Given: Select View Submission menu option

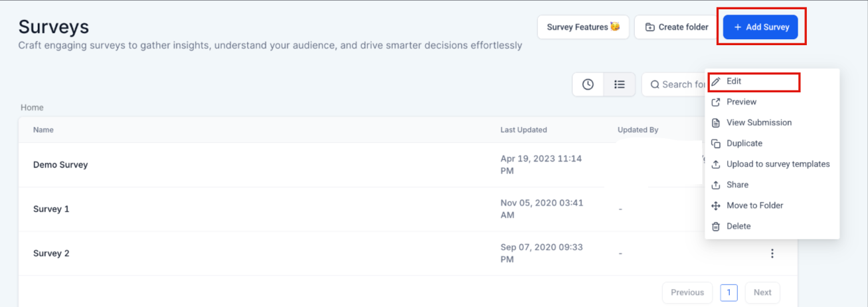Looking at the screenshot, I should tap(758, 122).
